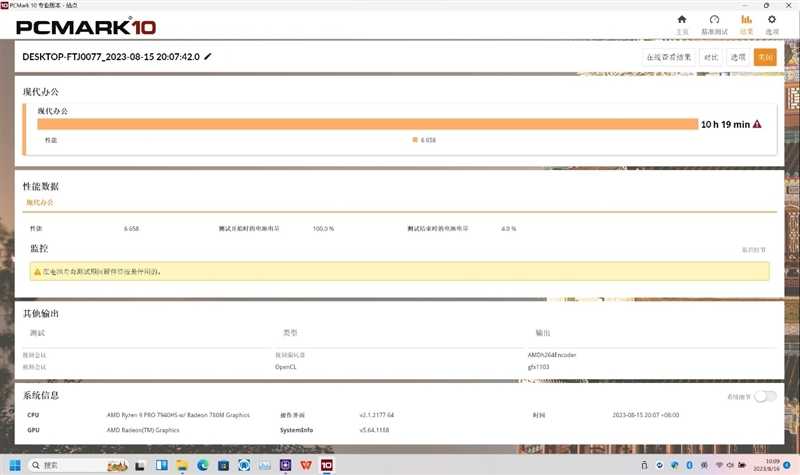Click the orange battery life result bar
The image size is (800, 475).
click(x=366, y=124)
